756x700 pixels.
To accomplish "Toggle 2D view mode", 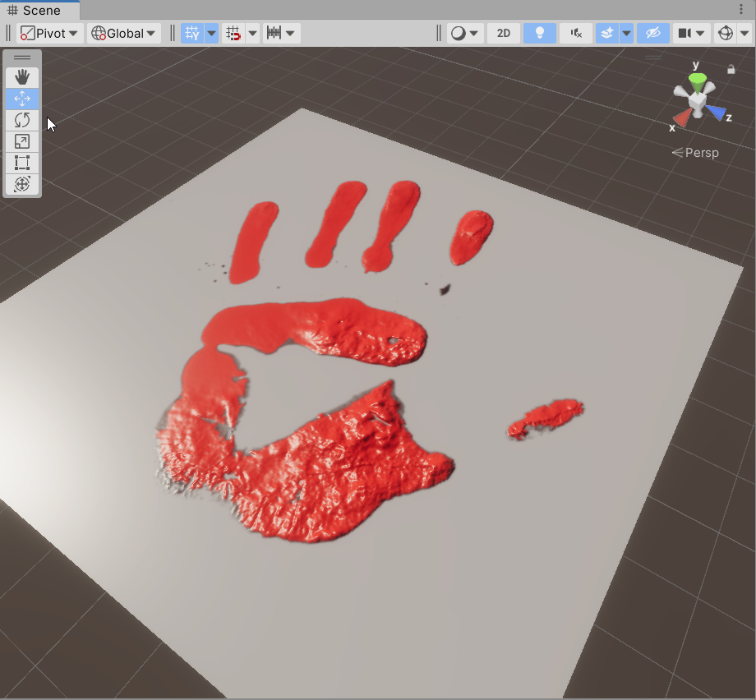I will point(504,33).
